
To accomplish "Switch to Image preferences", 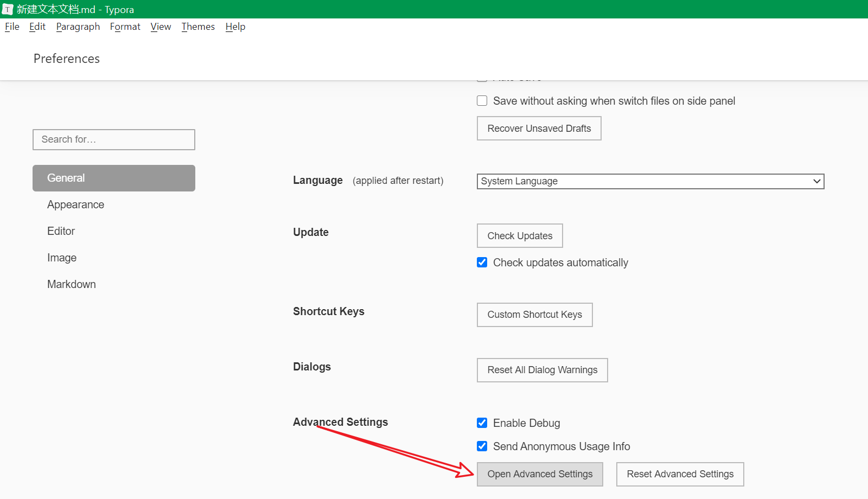I will [x=62, y=258].
